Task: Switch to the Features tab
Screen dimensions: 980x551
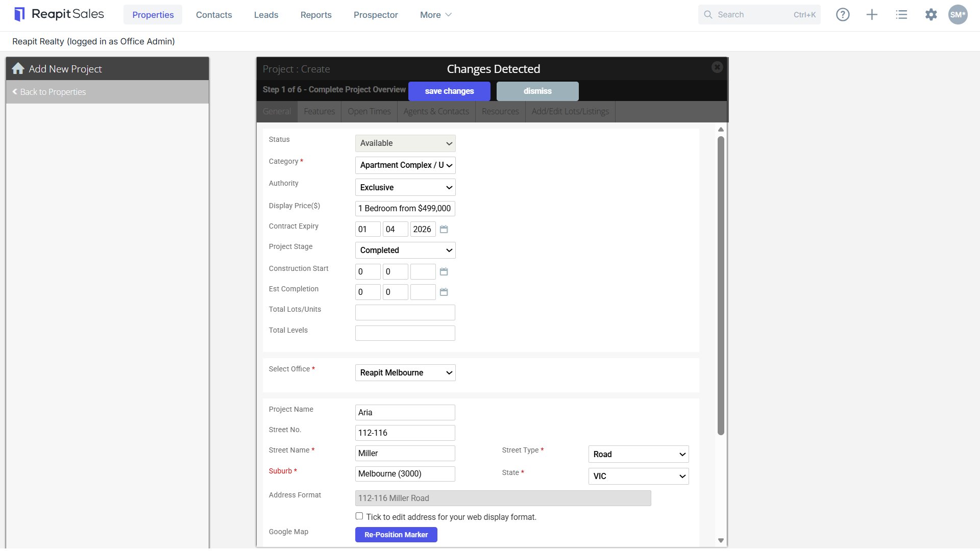Action: [x=320, y=111]
